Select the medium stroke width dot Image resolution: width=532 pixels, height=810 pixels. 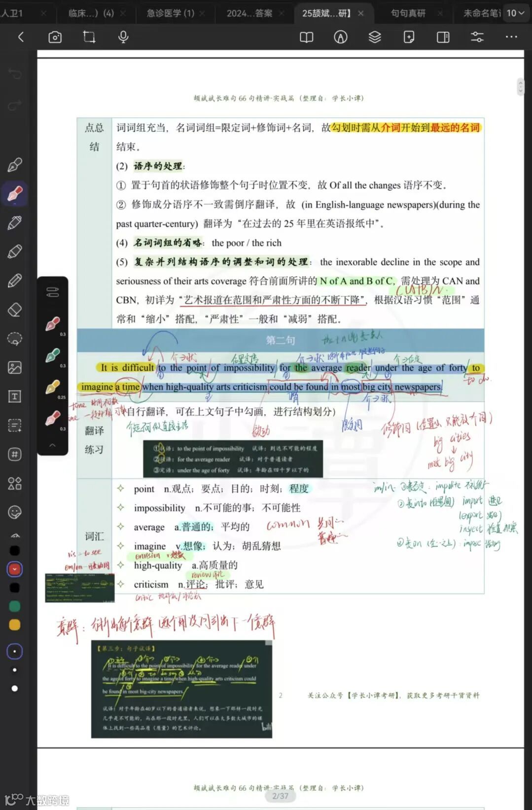click(15, 670)
